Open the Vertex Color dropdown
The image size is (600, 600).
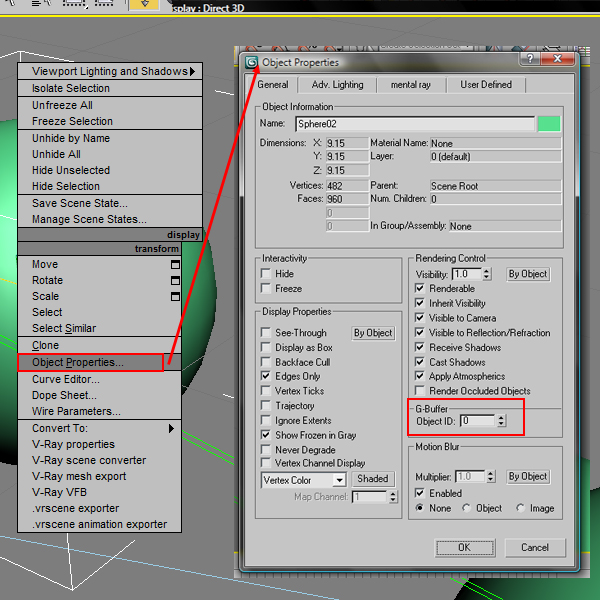(x=339, y=480)
